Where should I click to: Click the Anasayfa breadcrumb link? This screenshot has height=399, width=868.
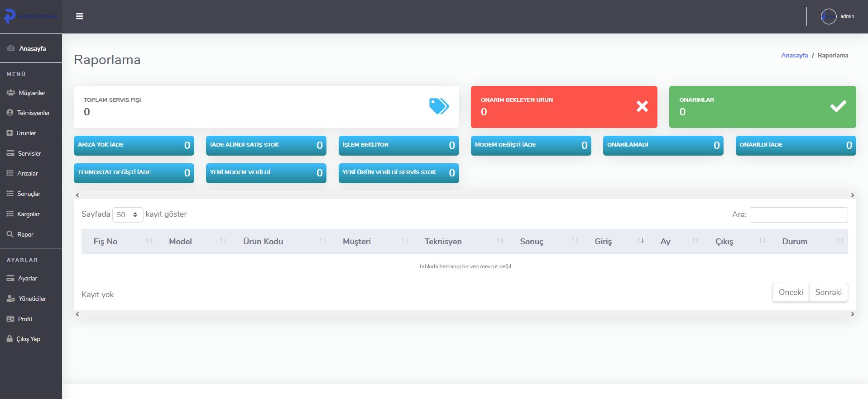[794, 55]
